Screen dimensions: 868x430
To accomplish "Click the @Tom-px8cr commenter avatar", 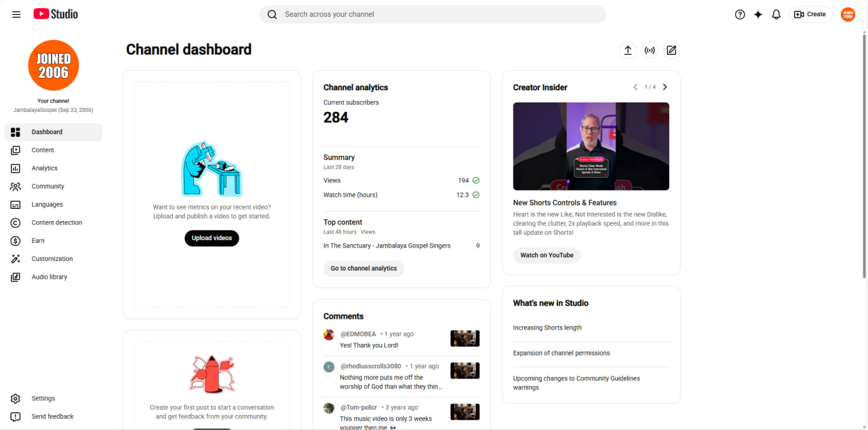I will pyautogui.click(x=329, y=408).
